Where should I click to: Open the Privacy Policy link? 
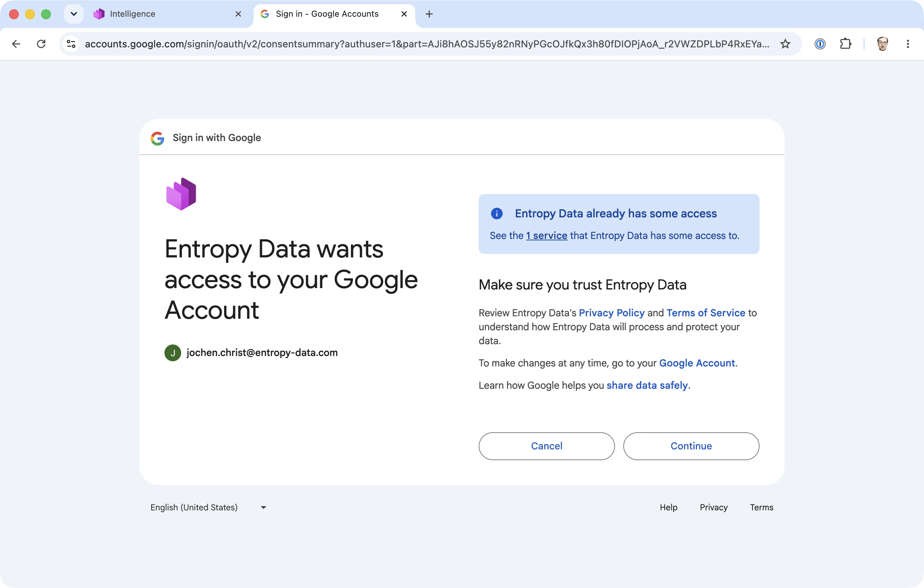[612, 313]
